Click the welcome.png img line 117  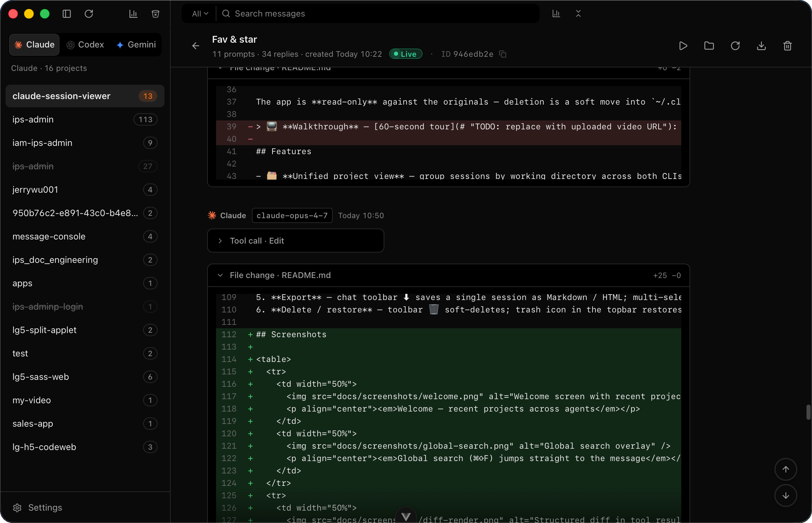click(449, 396)
